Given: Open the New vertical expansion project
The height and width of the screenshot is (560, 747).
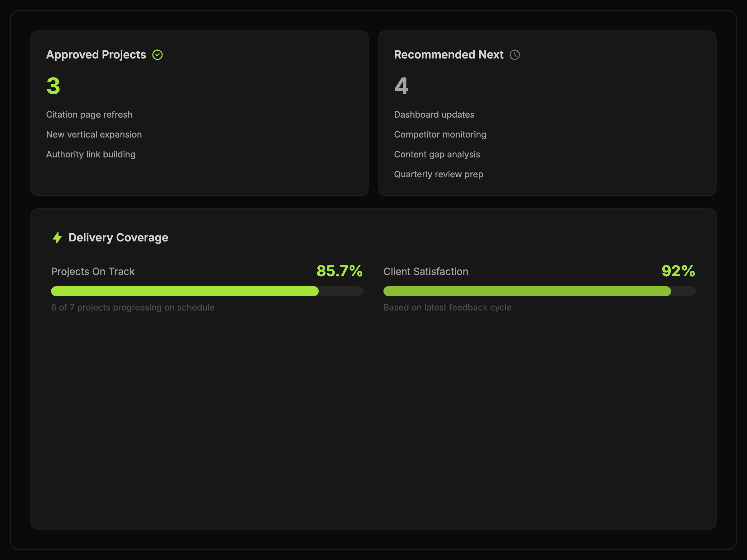Looking at the screenshot, I should tap(94, 135).
